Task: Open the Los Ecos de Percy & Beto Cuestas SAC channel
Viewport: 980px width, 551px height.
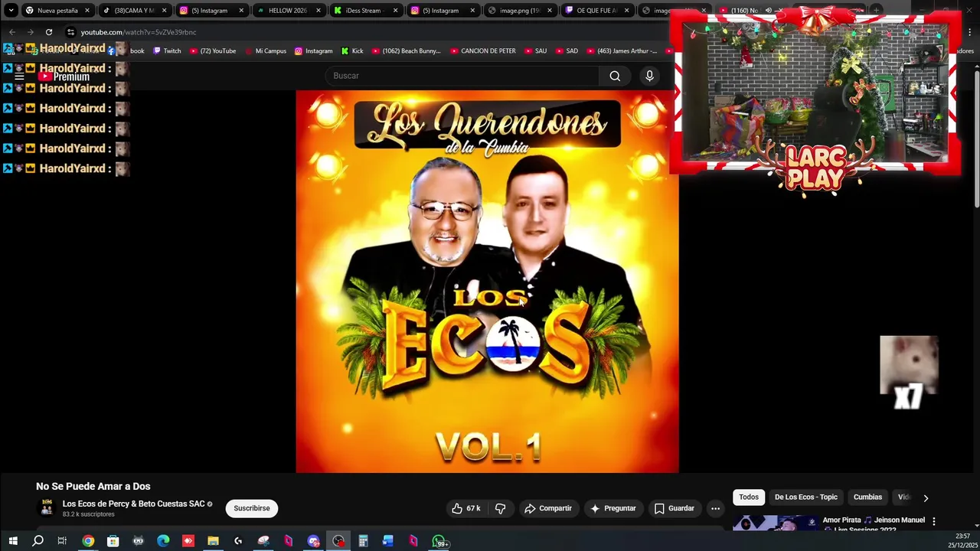Action: 133,504
